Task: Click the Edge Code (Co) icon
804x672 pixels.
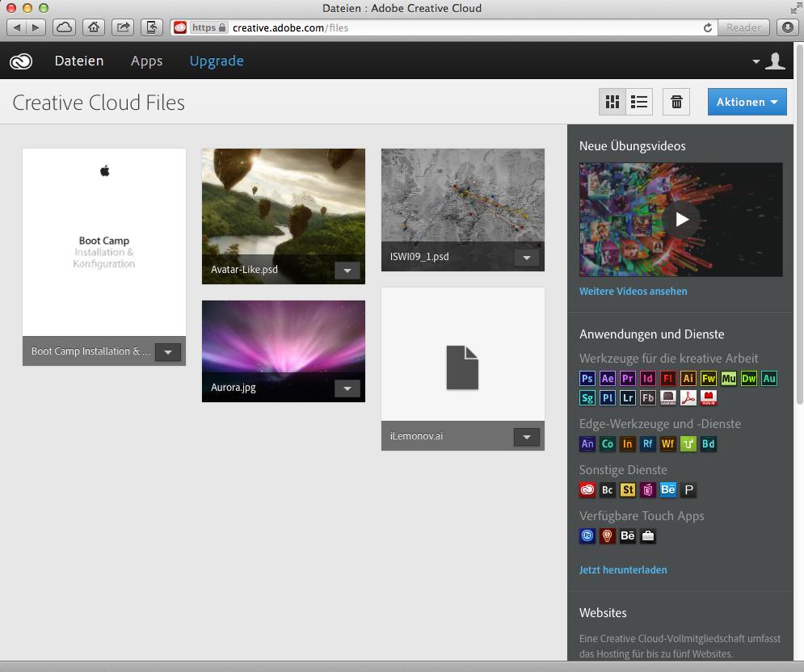Action: tap(608, 444)
